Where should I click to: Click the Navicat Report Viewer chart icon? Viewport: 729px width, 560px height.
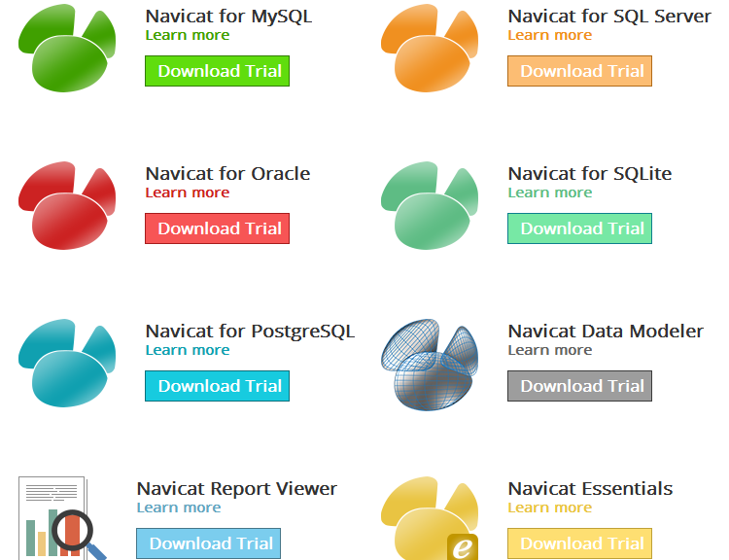click(61, 519)
